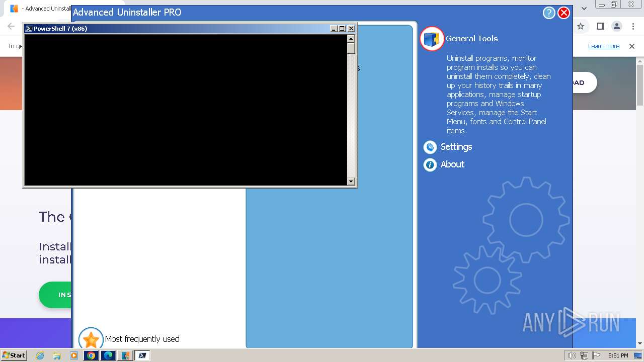Open Chrome tab search chevron
The image size is (644, 362).
coord(584,8)
